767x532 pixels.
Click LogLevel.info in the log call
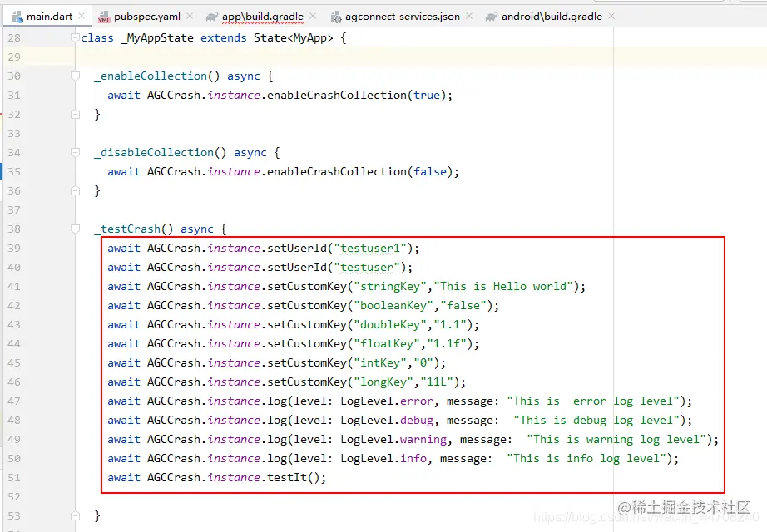tap(383, 459)
